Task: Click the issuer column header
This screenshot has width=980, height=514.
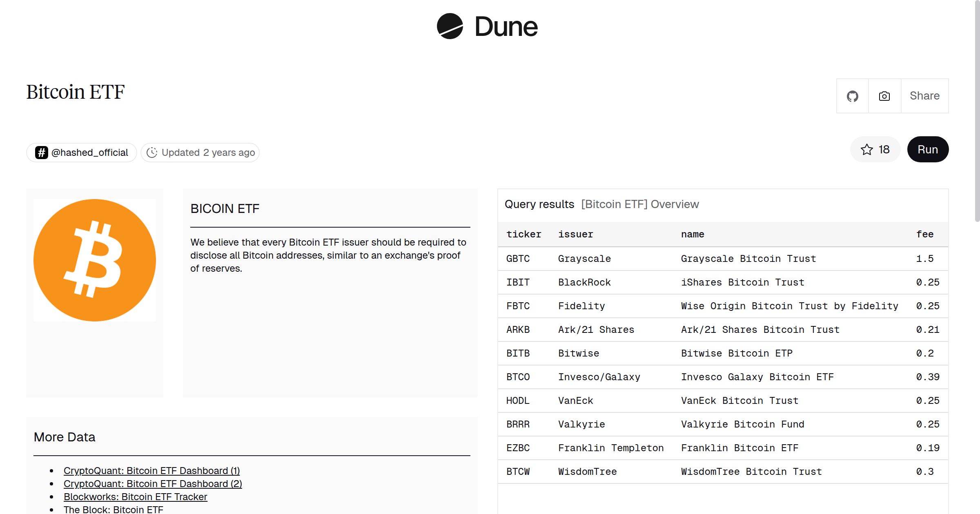Action: (575, 235)
